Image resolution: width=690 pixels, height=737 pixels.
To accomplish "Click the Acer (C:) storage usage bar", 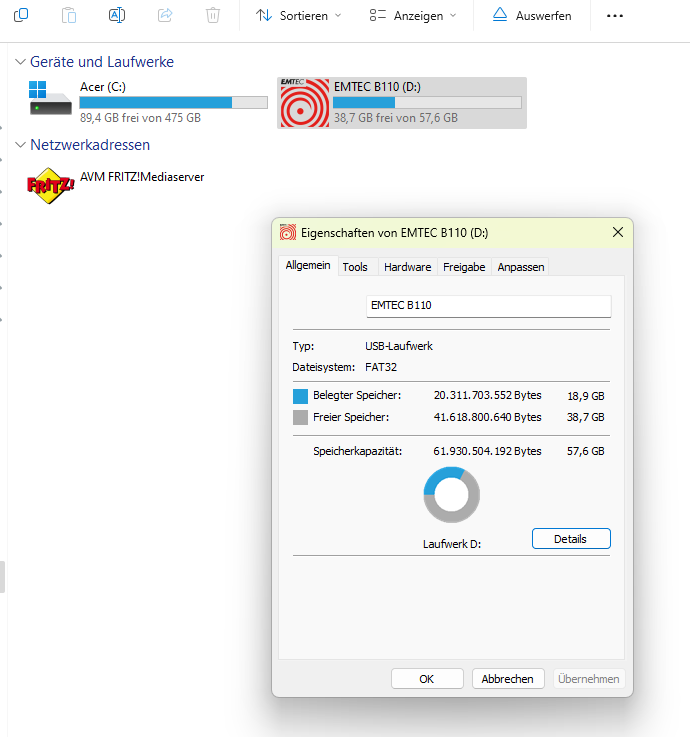I will [x=173, y=102].
